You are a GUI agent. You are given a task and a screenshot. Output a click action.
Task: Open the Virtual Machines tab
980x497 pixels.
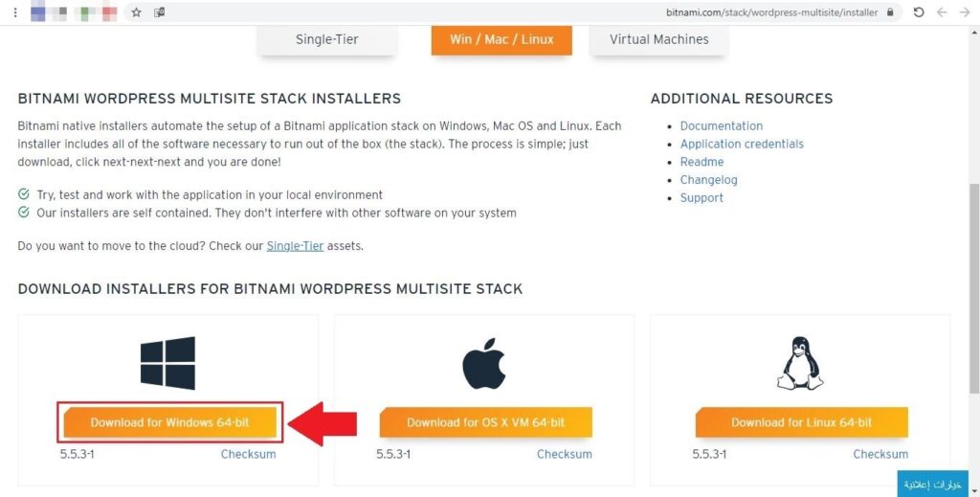(x=658, y=39)
